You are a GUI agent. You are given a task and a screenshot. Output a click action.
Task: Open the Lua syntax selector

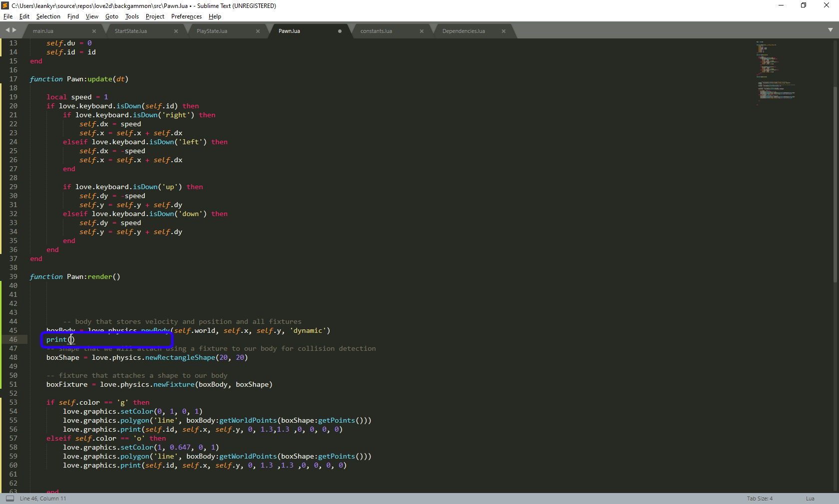pyautogui.click(x=810, y=499)
